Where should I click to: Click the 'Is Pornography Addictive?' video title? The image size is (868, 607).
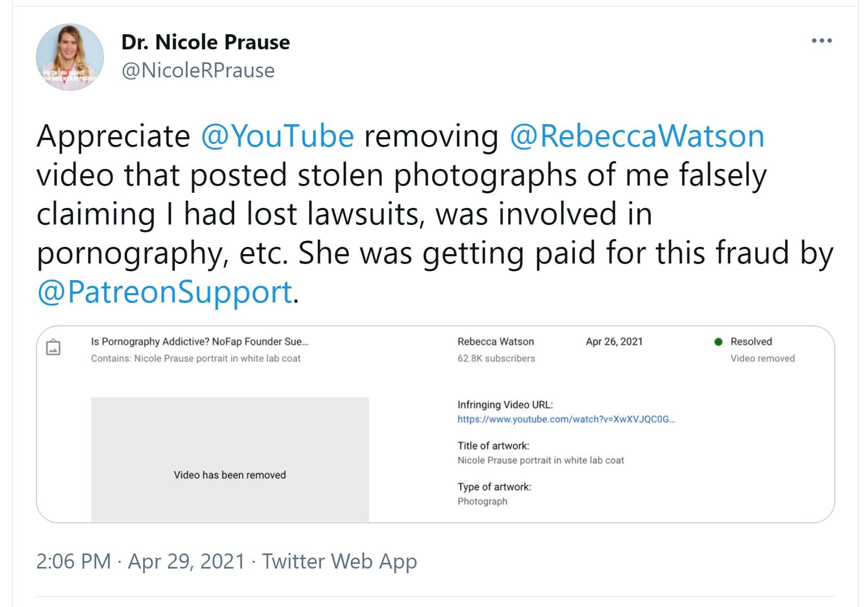click(199, 341)
